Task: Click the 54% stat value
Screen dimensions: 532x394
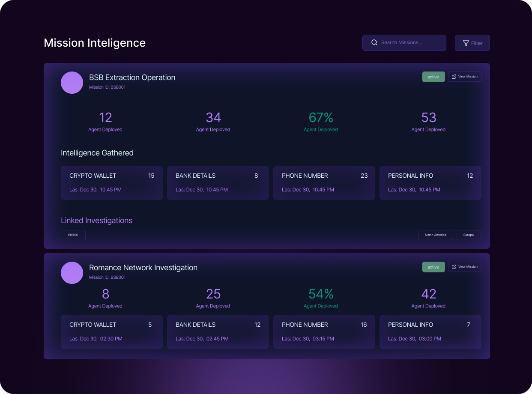Action: [x=321, y=294]
